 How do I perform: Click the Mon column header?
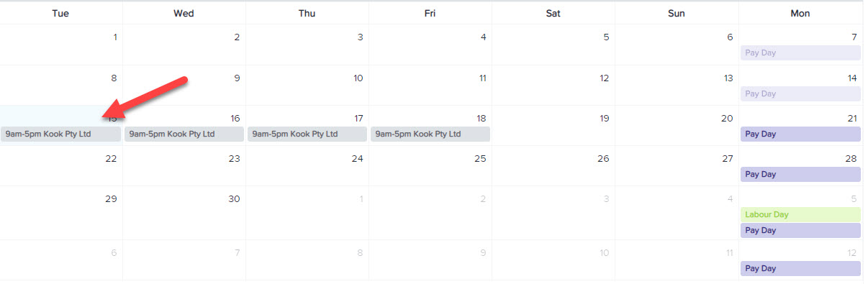pyautogui.click(x=800, y=13)
